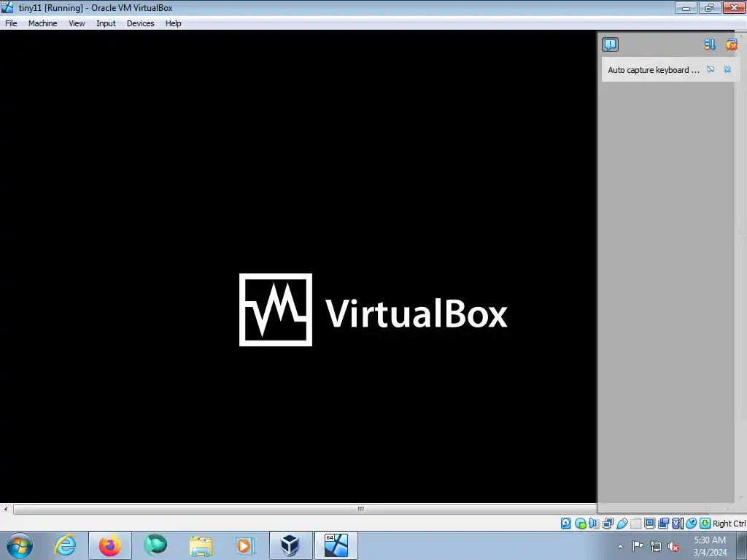The image size is (747, 560).
Task: Click the optical disk status icon
Action: pyautogui.click(x=580, y=524)
